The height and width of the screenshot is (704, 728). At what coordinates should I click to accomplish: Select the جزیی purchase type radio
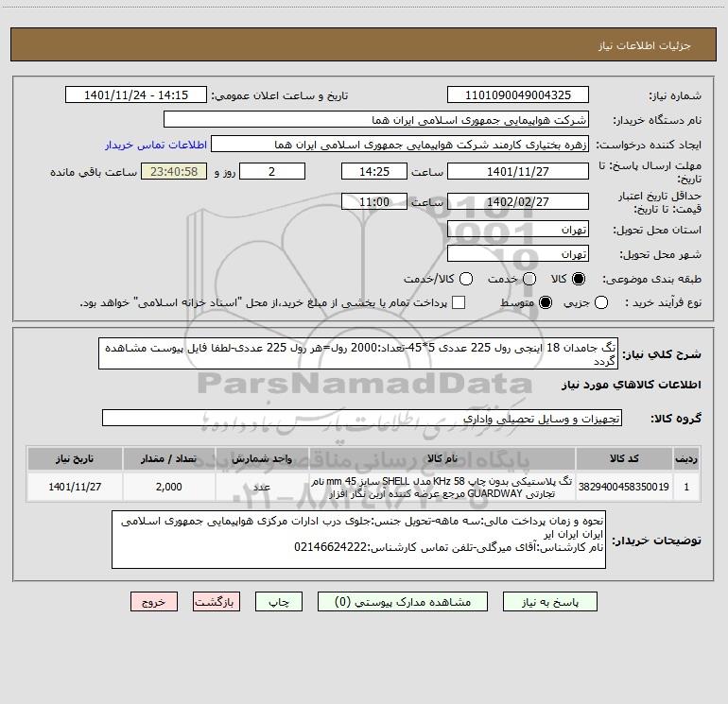point(600,302)
